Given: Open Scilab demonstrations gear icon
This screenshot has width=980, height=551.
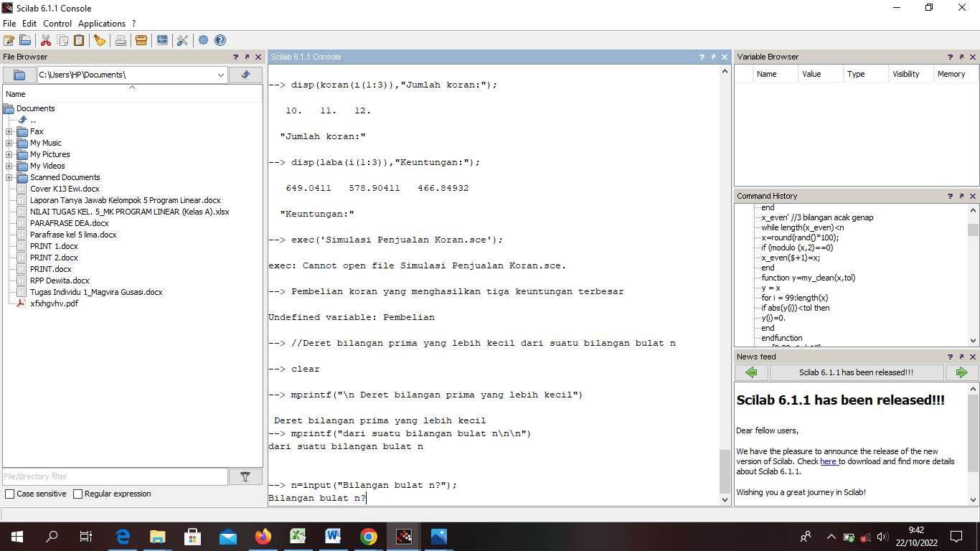Looking at the screenshot, I should pos(204,40).
